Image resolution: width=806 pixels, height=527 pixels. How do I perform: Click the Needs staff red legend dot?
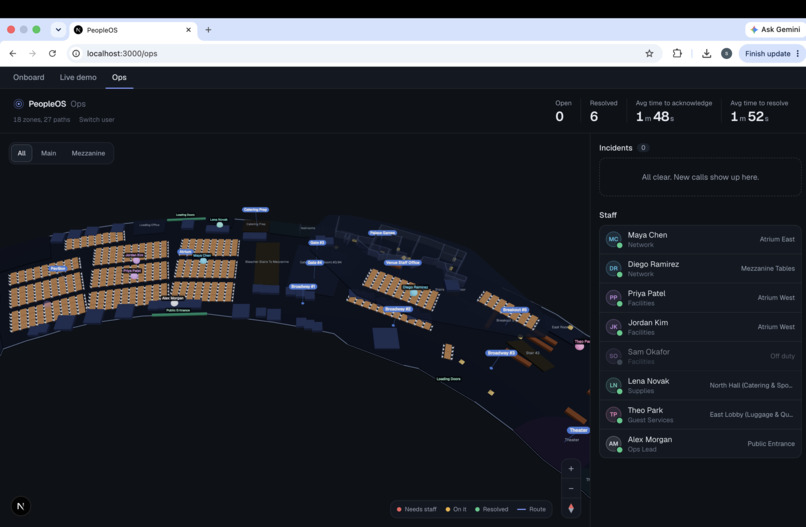(x=399, y=510)
